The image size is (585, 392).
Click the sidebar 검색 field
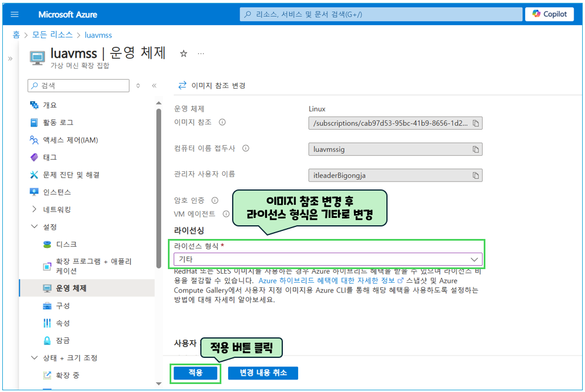[x=79, y=85]
